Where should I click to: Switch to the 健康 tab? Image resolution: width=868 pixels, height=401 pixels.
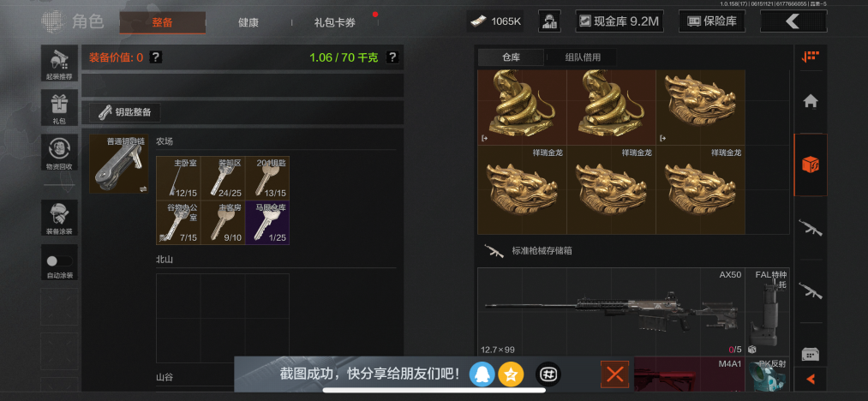click(x=248, y=23)
